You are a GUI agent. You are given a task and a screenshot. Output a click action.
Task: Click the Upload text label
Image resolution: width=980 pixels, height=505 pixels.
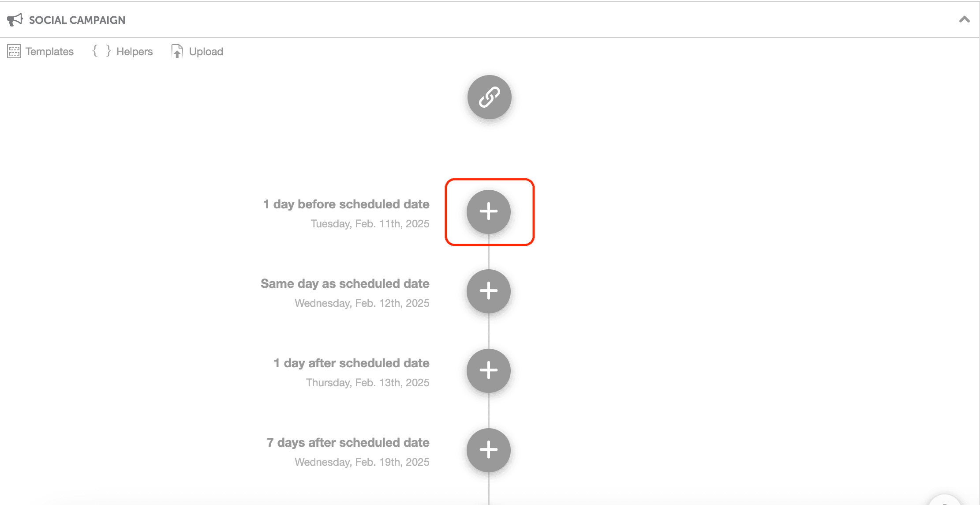click(x=206, y=51)
